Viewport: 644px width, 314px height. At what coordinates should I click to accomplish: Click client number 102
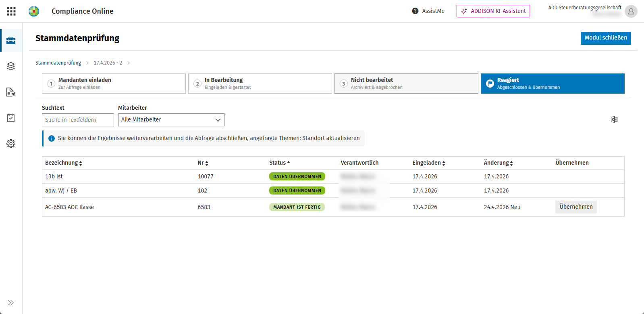[x=202, y=191]
